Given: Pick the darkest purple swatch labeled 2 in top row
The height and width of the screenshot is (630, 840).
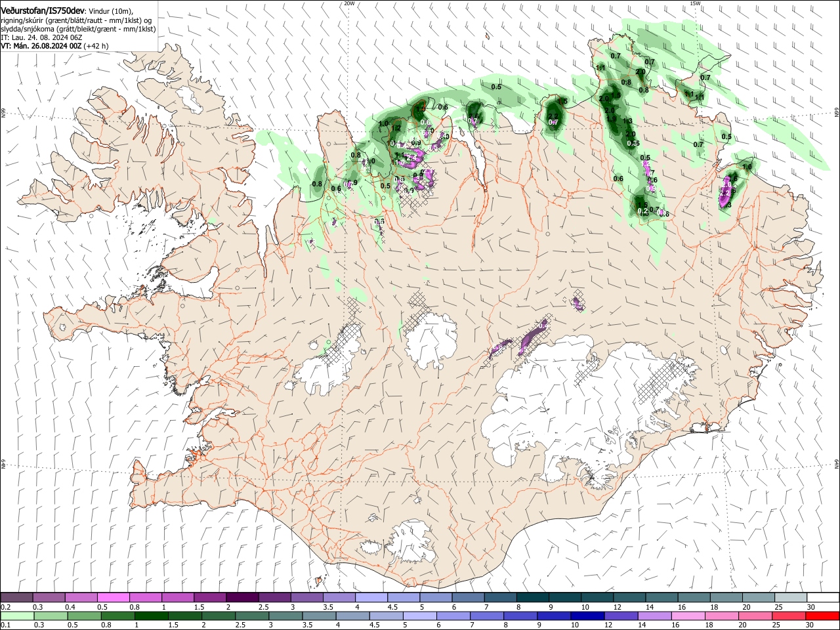Looking at the screenshot, I should [242, 598].
